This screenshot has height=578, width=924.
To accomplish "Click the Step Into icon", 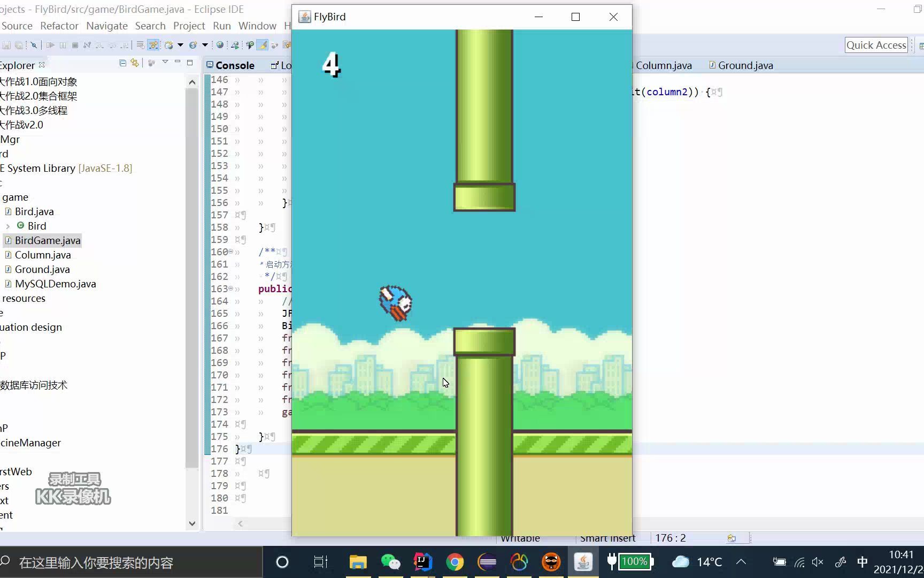I will pos(99,45).
